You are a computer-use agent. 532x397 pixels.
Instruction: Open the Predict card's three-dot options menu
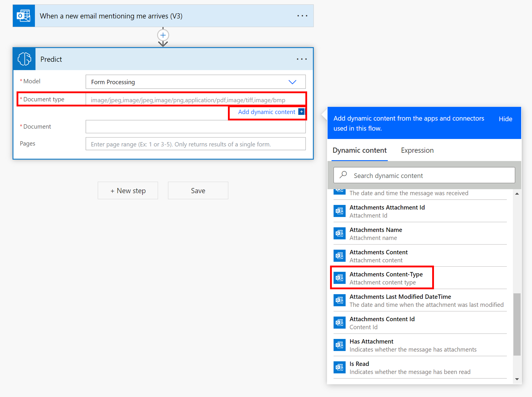pos(302,59)
